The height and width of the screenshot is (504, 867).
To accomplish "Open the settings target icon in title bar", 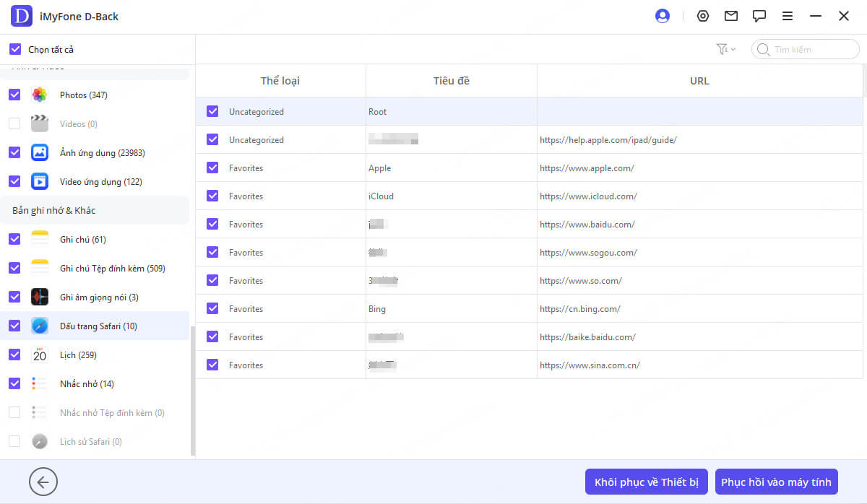I will [x=703, y=16].
